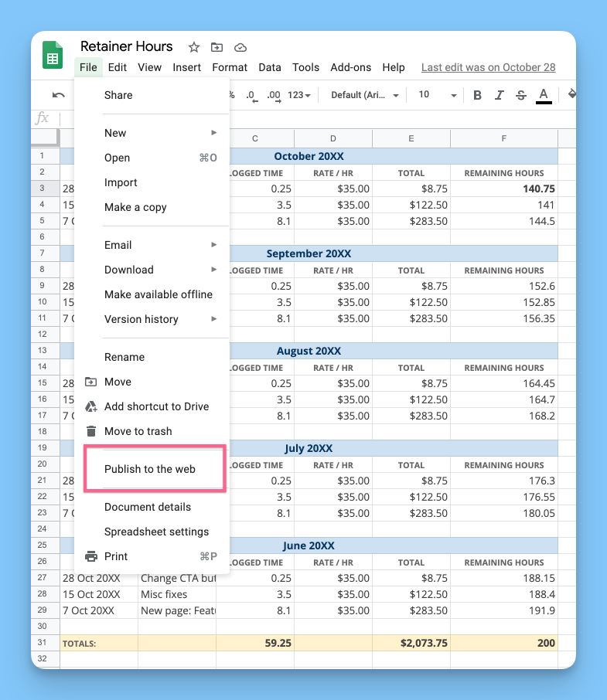The image size is (607, 700).
Task: Select Add shortcut to Drive
Action: [x=152, y=406]
